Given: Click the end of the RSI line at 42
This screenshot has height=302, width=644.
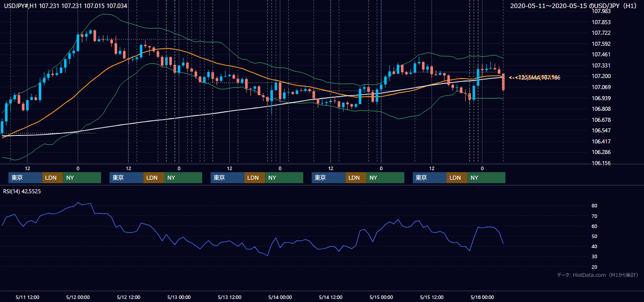Looking at the screenshot, I should [x=503, y=244].
